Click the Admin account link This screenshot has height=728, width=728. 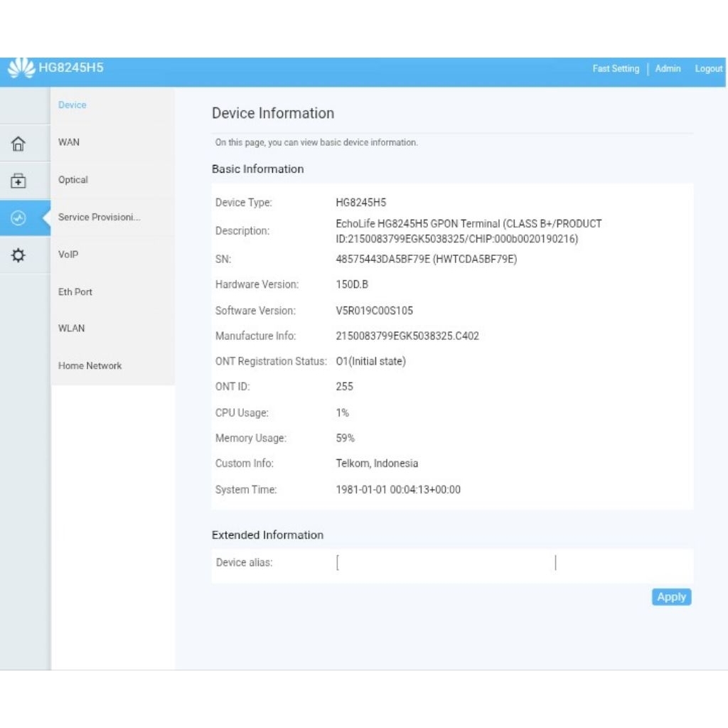click(668, 69)
